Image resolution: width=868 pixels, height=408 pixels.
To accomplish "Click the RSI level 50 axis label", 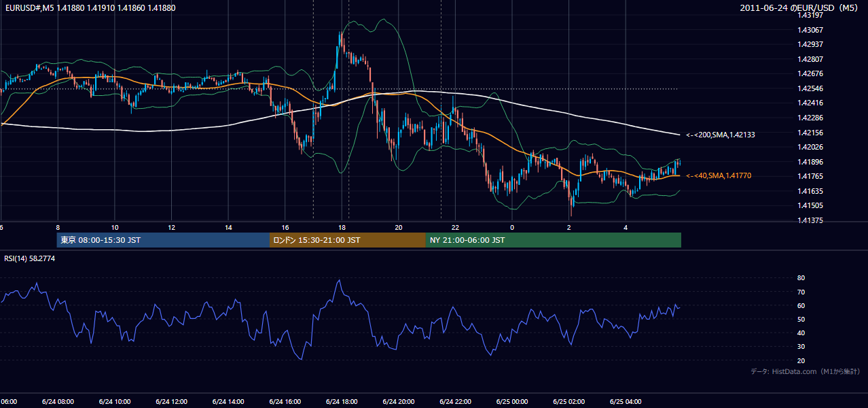I will (x=801, y=319).
